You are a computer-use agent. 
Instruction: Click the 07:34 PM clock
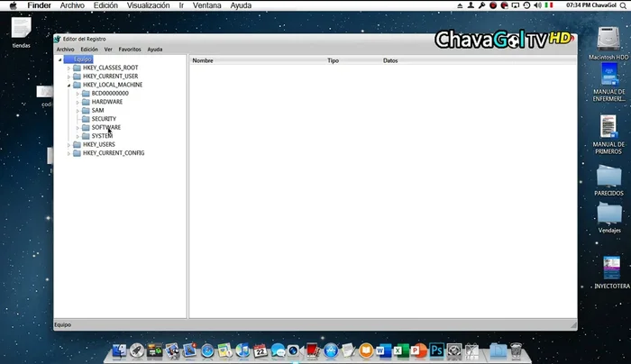point(578,5)
